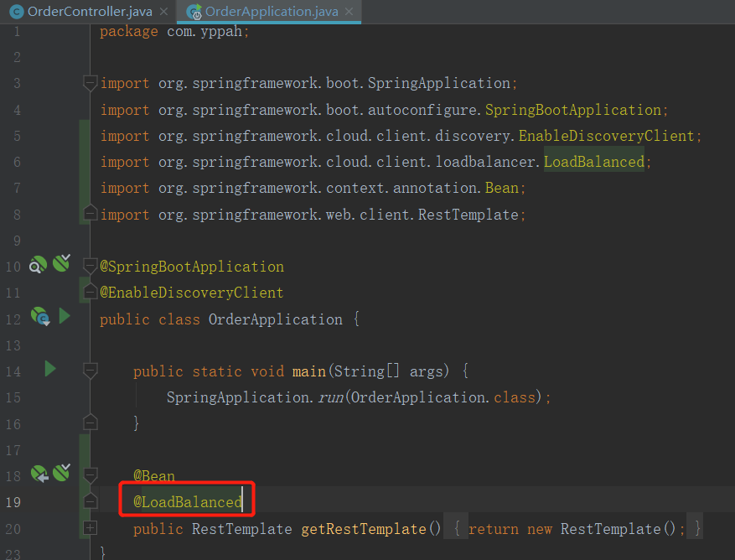735x560 pixels.
Task: Click the Spring bean arrow gutter icon on line 18
Action: coord(40,474)
